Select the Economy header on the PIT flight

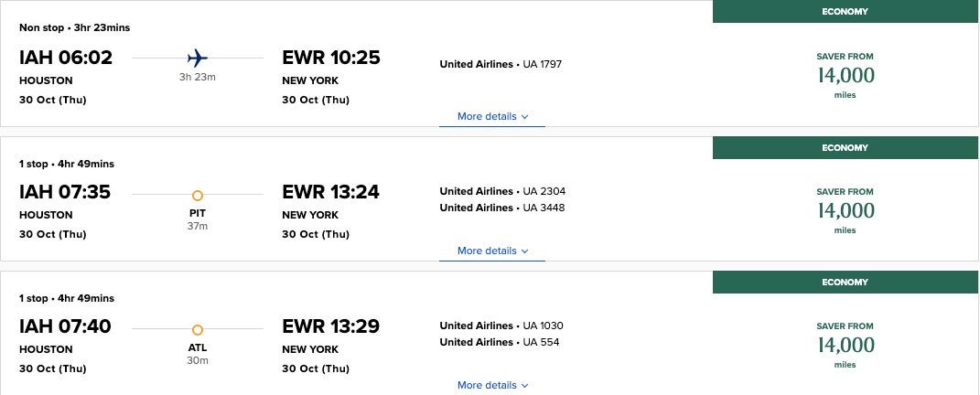[x=845, y=148]
